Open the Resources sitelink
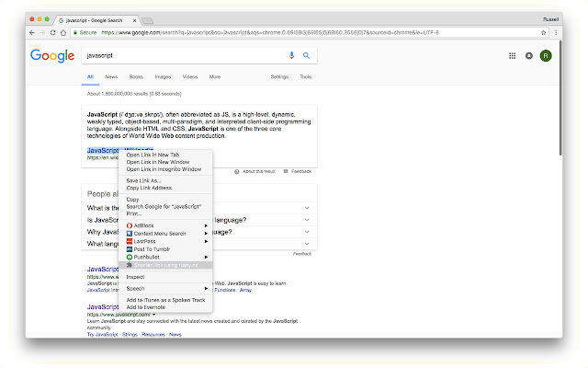The width and height of the screenshot is (588, 368). pyautogui.click(x=153, y=334)
